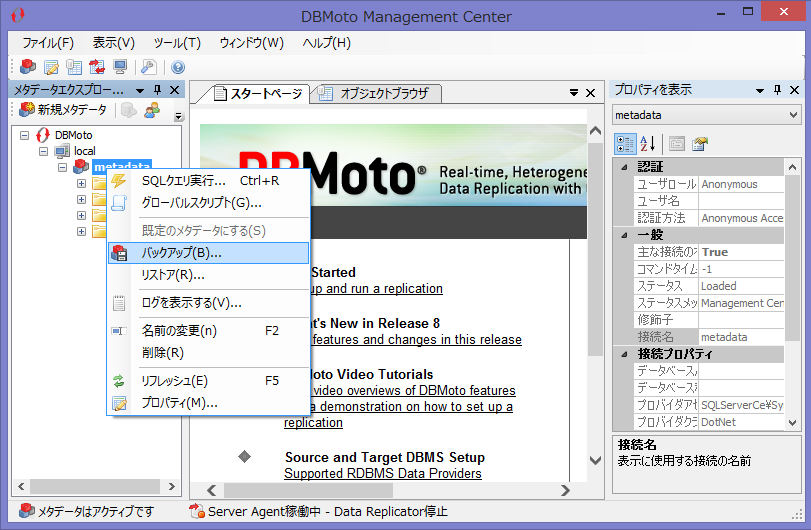Open the ツール(T) menu
The width and height of the screenshot is (811, 530).
coord(177,43)
